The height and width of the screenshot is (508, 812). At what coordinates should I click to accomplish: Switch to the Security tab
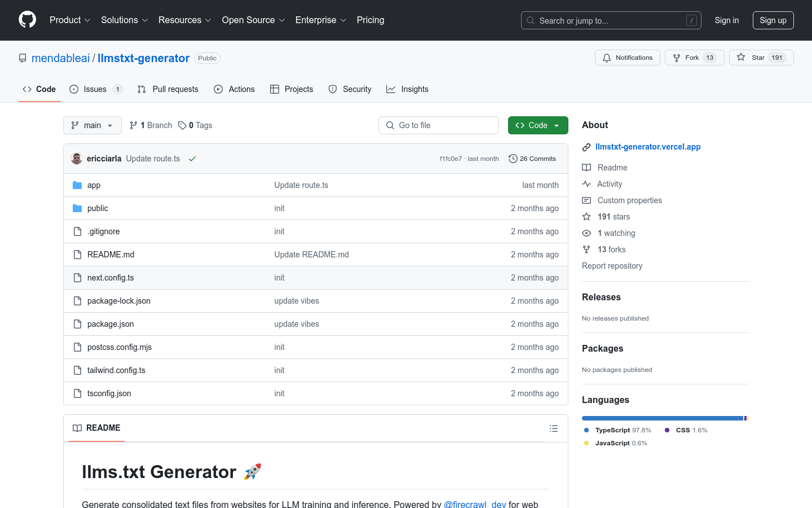(x=350, y=89)
